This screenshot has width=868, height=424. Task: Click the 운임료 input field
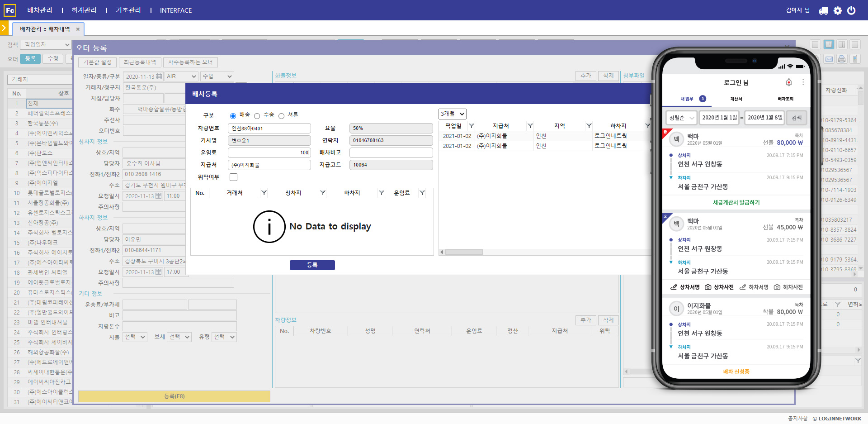pos(269,152)
